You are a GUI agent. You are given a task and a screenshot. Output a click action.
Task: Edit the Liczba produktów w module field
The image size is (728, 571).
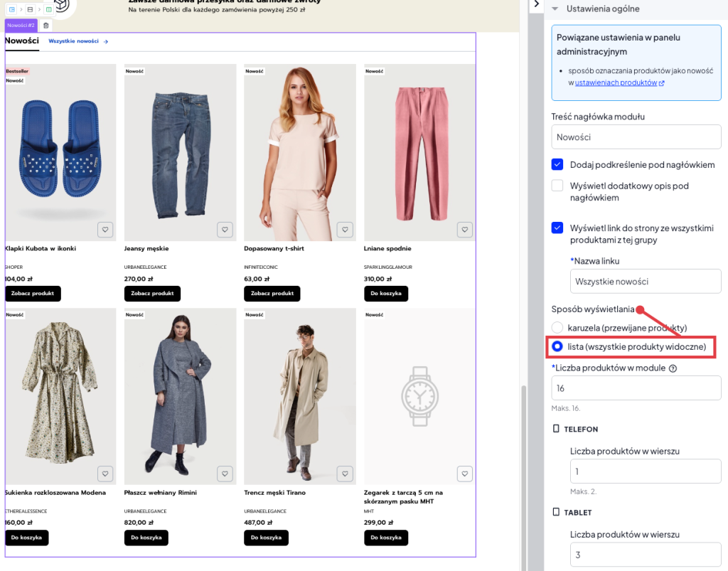[636, 388]
